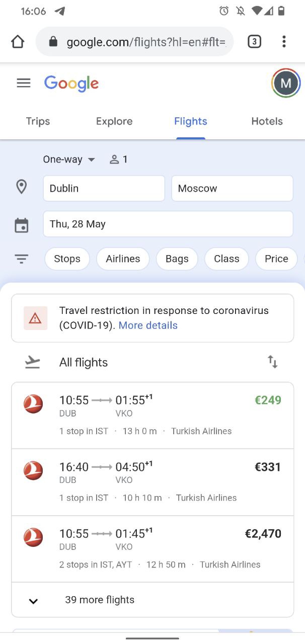Viewport: 305px width, 644px height.
Task: Open More details link about travel restrictions
Action: (x=148, y=326)
